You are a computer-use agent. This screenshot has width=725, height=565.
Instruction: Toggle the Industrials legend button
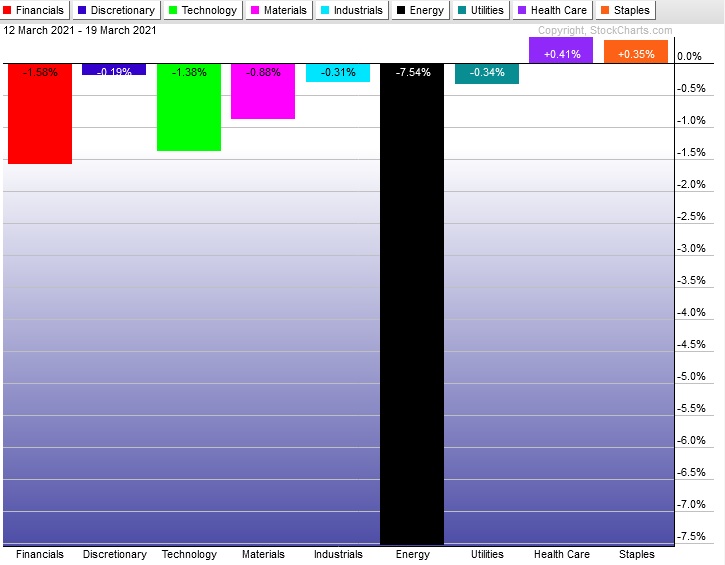pos(352,10)
